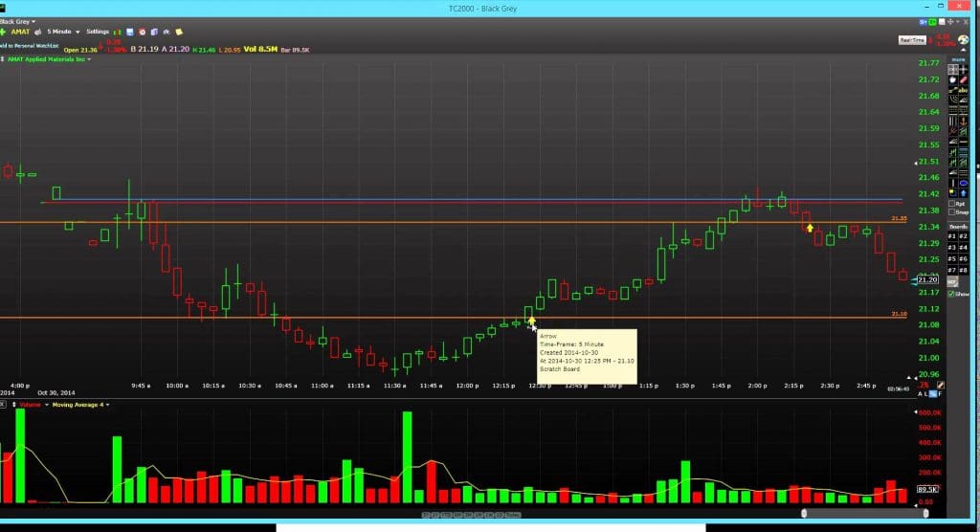This screenshot has height=532, width=980.
Task: Click the Real-Time button
Action: [912, 40]
